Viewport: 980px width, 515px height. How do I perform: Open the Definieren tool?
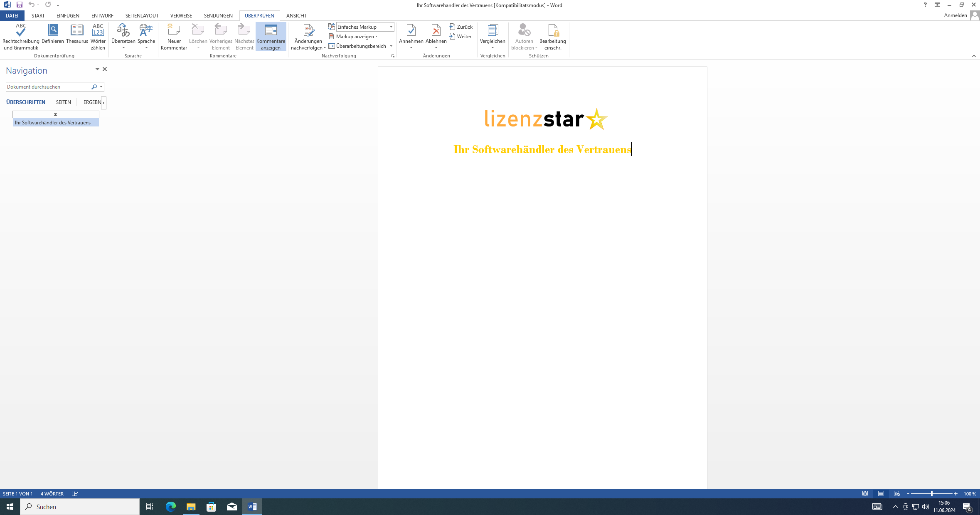click(x=53, y=34)
